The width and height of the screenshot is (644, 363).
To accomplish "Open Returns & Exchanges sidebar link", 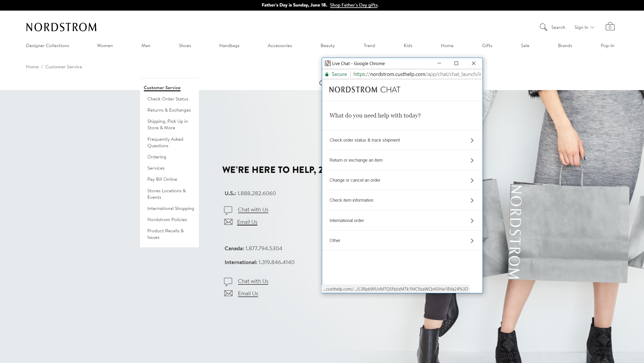I will click(x=169, y=110).
